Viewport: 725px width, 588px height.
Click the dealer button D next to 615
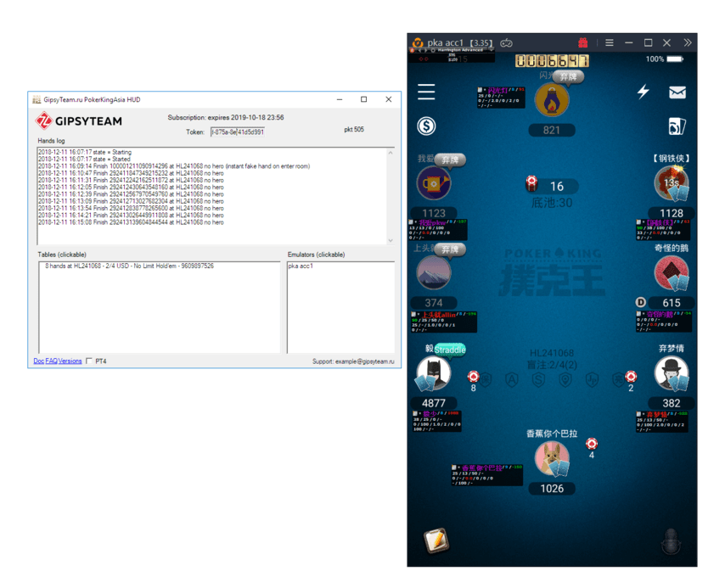click(640, 302)
